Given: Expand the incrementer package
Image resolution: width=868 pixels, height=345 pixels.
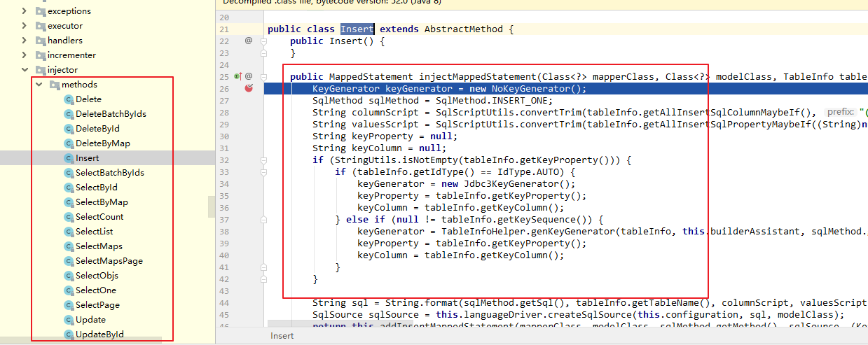Looking at the screenshot, I should 25,55.
